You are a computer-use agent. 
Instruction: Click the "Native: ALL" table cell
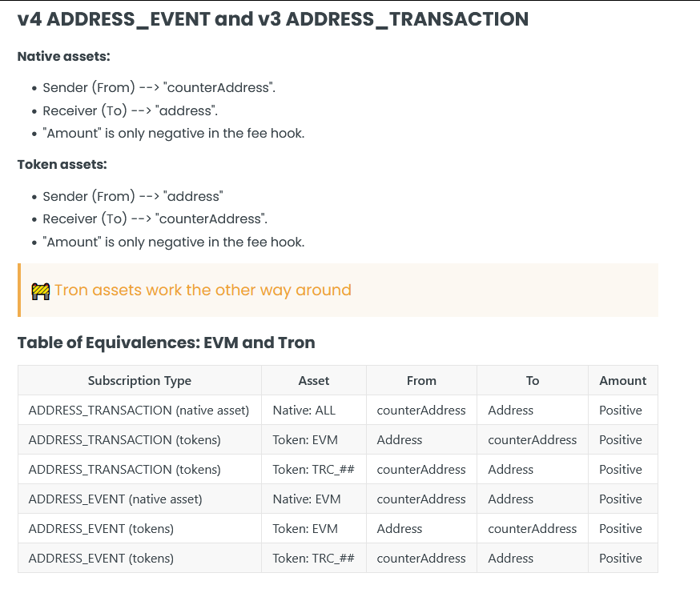pos(304,411)
